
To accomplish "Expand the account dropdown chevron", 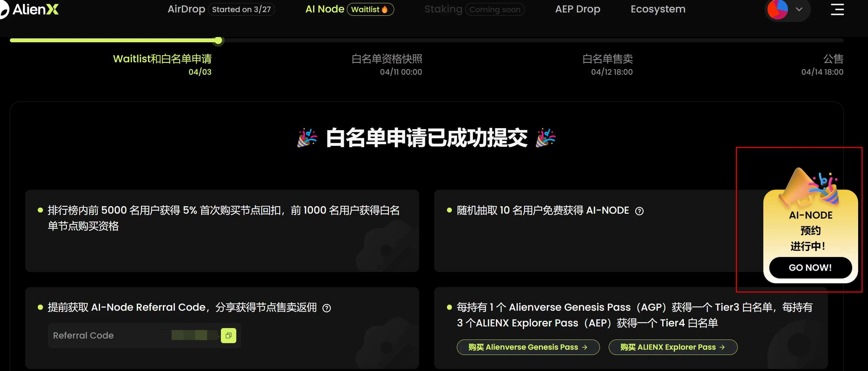I will [799, 10].
